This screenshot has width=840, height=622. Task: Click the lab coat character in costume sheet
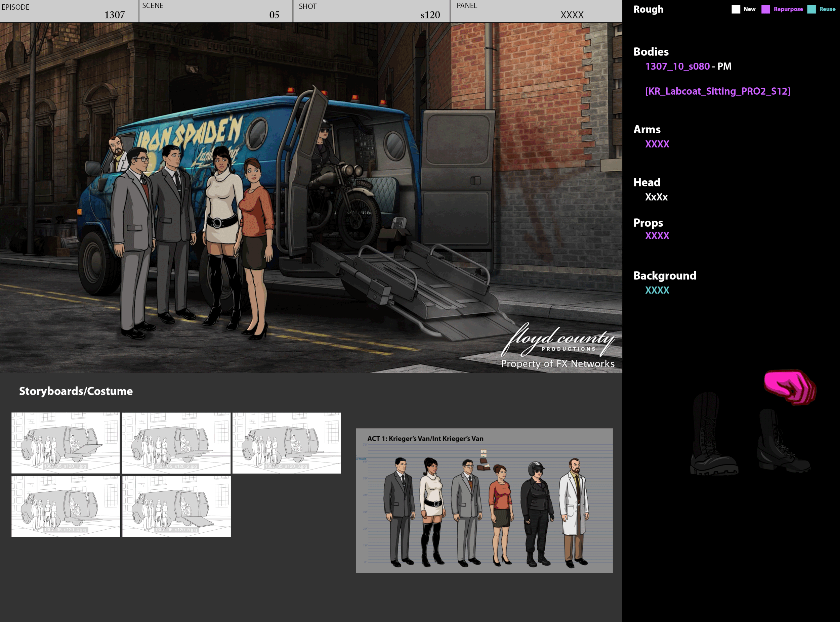(x=574, y=512)
